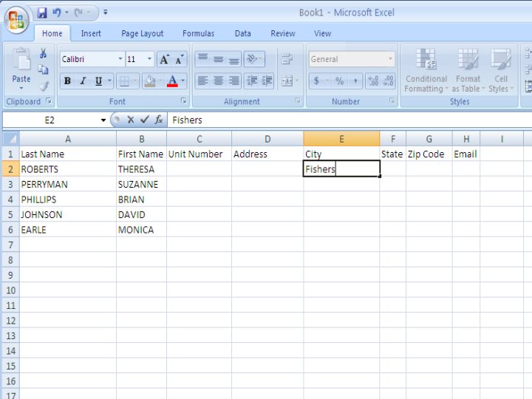Decrease indent in Alignment group
This screenshot has height=399, width=532.
click(x=252, y=81)
